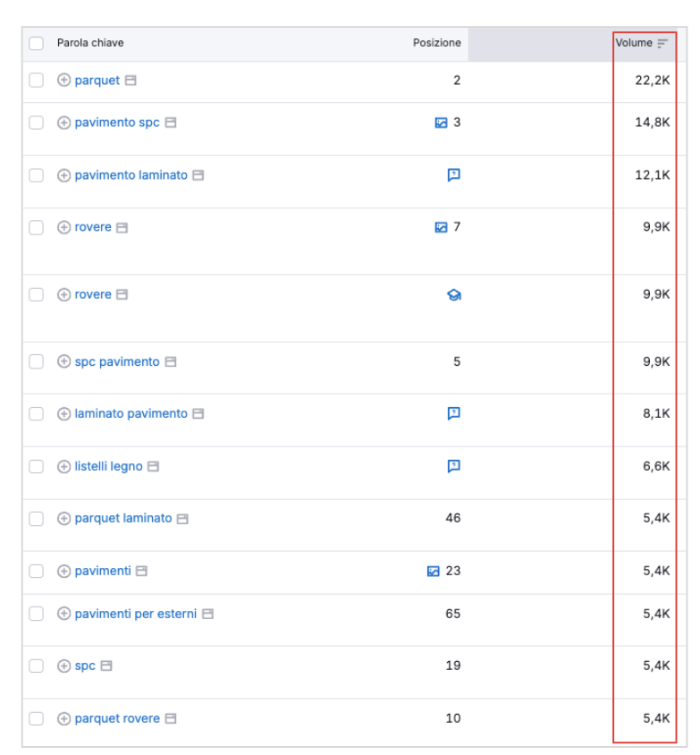
Task: Click the Parola chiave column header
Action: 90,43
